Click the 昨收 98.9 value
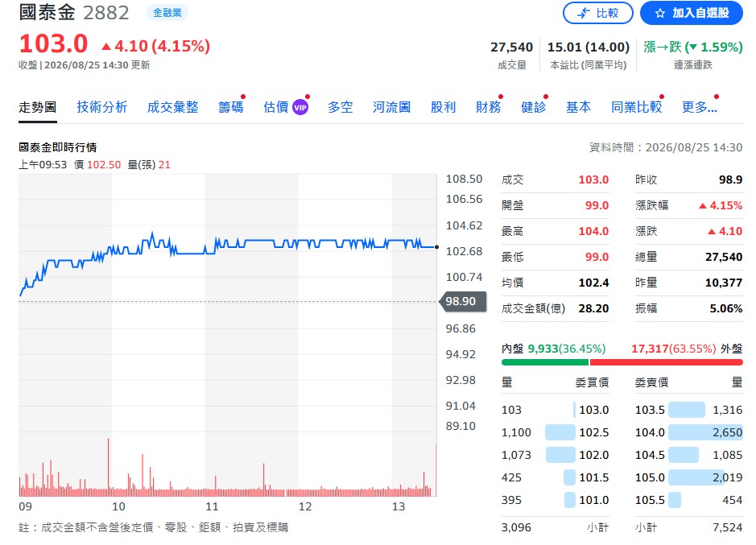The height and width of the screenshot is (545, 756). pos(730,180)
